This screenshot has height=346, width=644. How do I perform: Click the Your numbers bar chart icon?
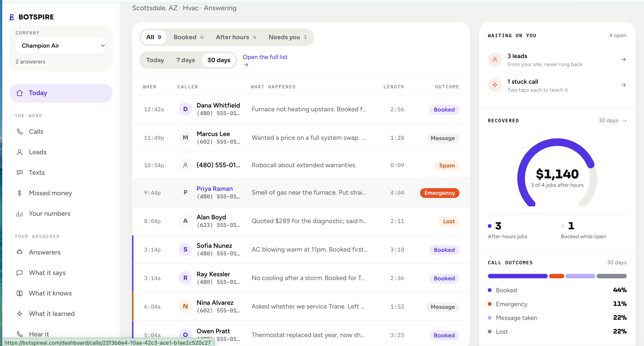point(20,214)
